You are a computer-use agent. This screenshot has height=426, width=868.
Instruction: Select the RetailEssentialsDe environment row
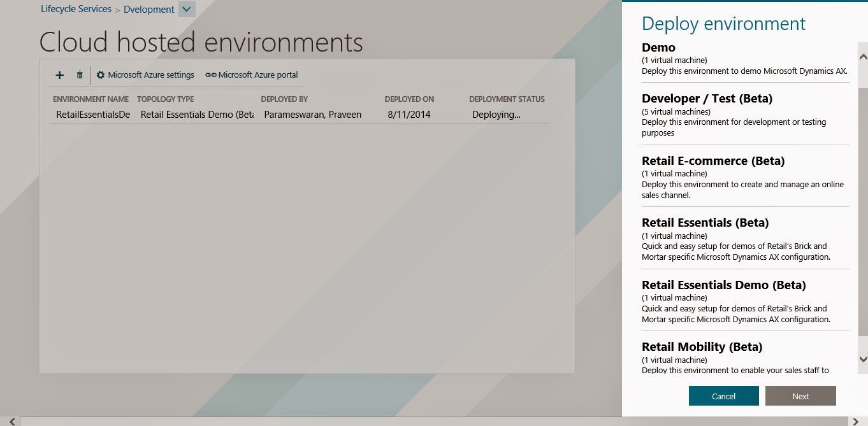tap(299, 115)
